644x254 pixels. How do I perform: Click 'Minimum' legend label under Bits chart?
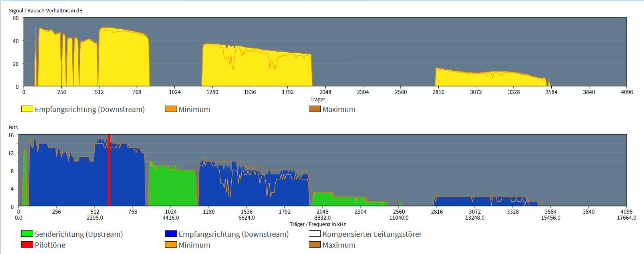[194, 245]
